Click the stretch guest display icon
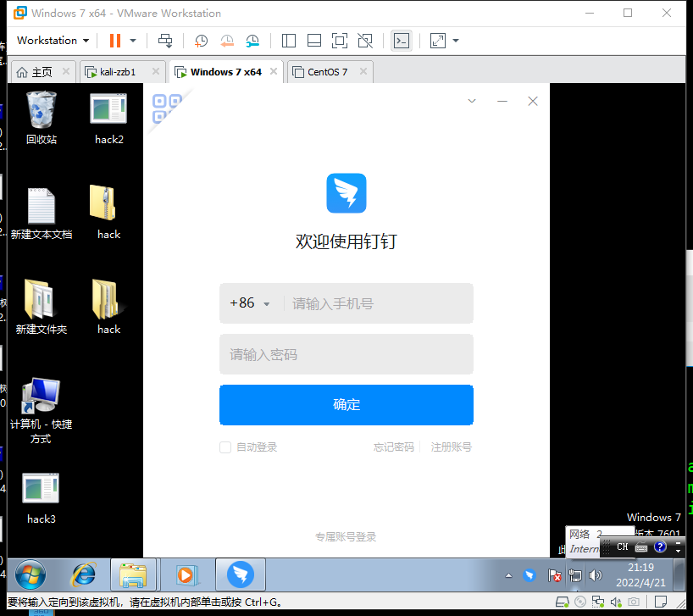 pyautogui.click(x=437, y=41)
